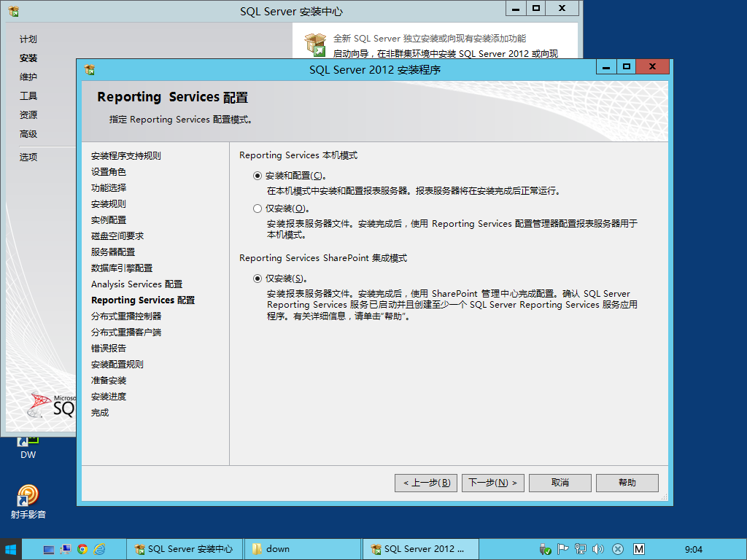Select 数据库引擎配置 step in setup list

coord(122,268)
